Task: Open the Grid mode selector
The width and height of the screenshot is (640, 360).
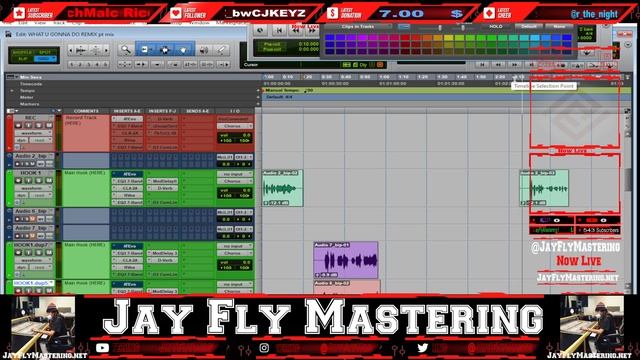Action: 46,59
